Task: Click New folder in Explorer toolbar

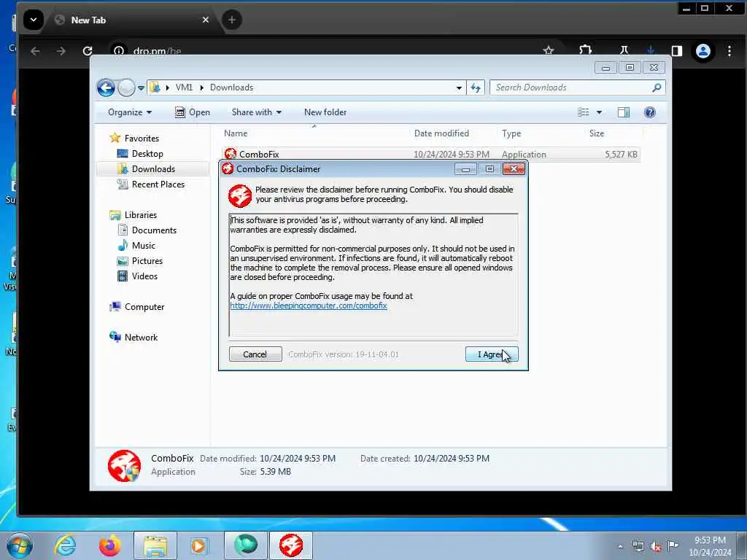Action: pyautogui.click(x=325, y=112)
